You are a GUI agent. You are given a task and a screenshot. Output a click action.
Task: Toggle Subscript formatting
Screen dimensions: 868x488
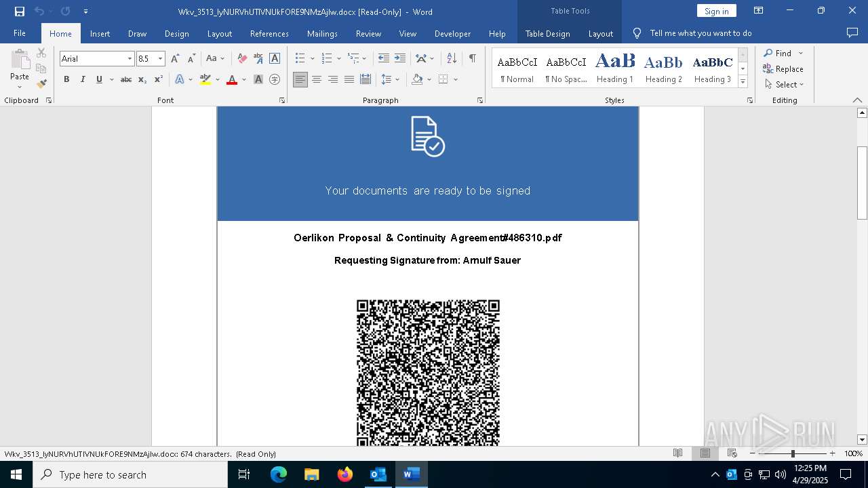pyautogui.click(x=142, y=79)
